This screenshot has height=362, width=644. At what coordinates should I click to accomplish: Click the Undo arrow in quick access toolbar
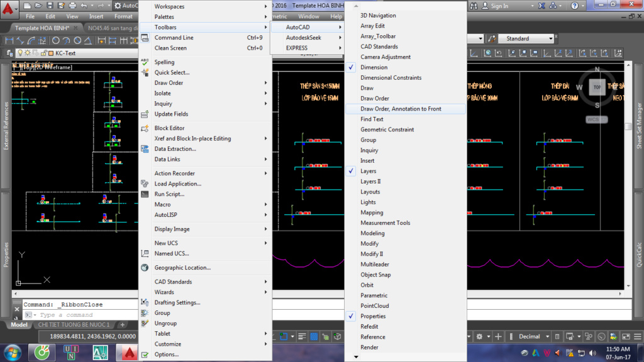84,6
